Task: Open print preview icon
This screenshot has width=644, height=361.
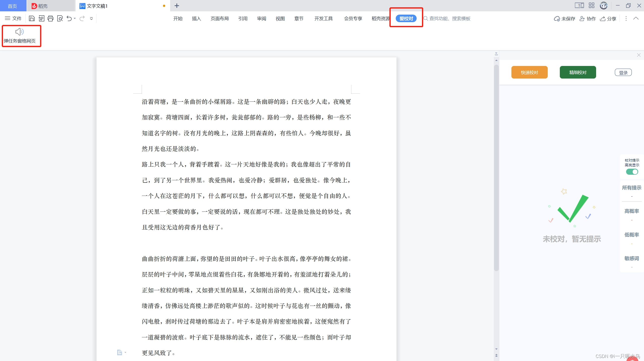Action: [x=60, y=18]
